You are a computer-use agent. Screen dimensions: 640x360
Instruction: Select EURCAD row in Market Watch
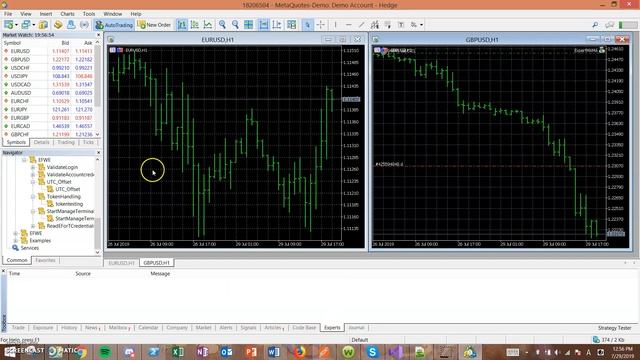point(48,126)
